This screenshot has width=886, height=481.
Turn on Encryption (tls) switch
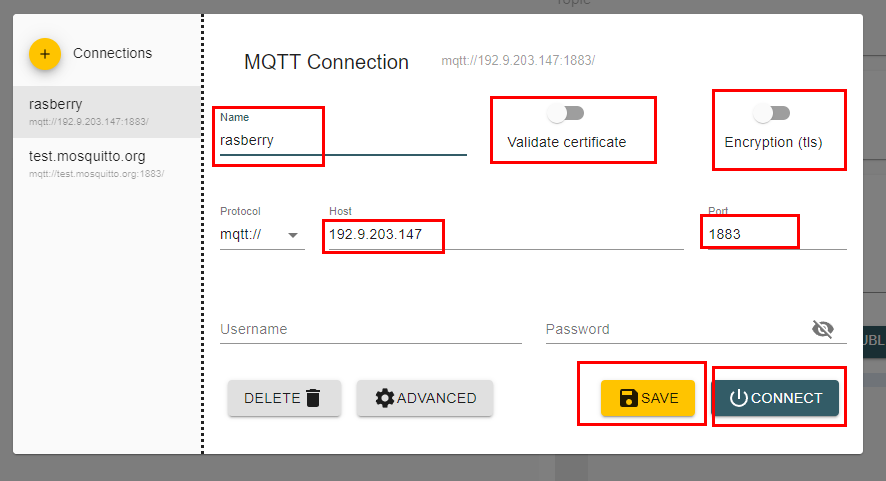point(772,114)
